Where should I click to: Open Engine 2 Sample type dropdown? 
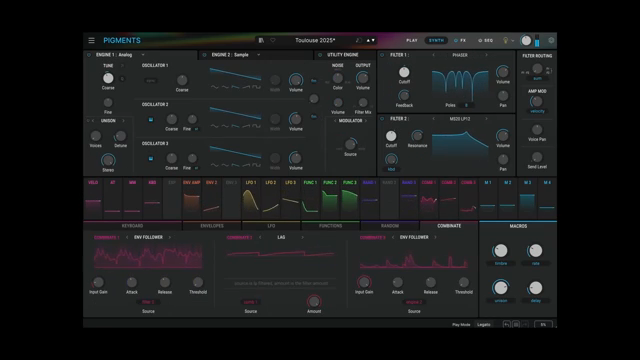click(x=259, y=55)
